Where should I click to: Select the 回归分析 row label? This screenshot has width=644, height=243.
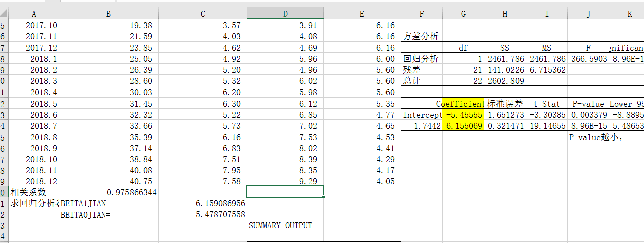[422, 59]
